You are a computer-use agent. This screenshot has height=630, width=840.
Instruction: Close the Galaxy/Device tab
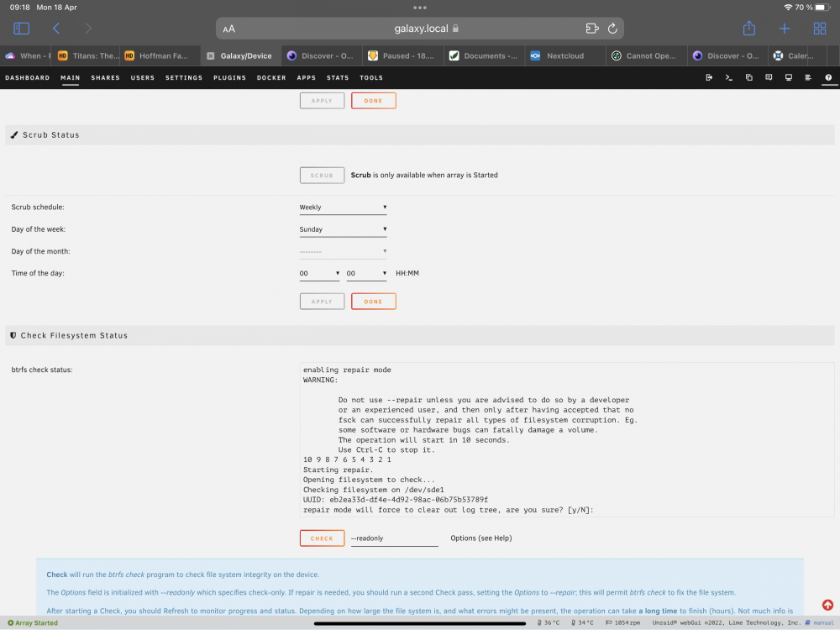pyautogui.click(x=211, y=55)
